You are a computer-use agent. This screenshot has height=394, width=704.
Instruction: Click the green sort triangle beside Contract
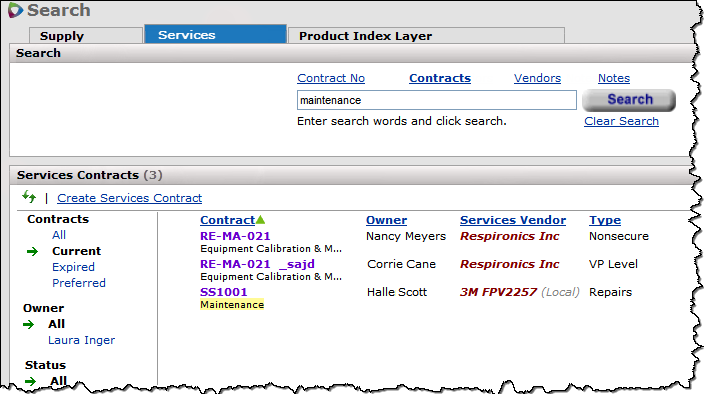[260, 219]
